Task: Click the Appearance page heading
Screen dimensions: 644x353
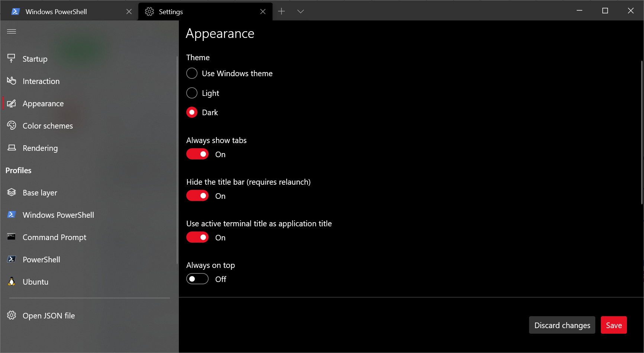Action: (220, 33)
